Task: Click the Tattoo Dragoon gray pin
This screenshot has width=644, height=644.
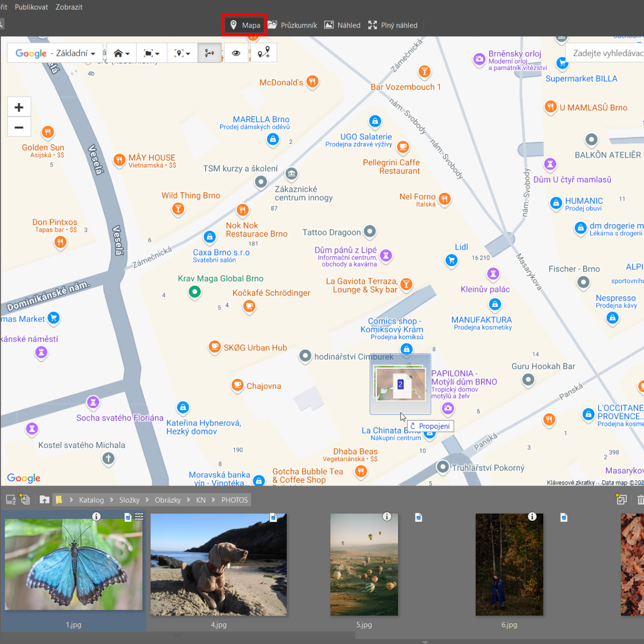Action: [x=370, y=231]
